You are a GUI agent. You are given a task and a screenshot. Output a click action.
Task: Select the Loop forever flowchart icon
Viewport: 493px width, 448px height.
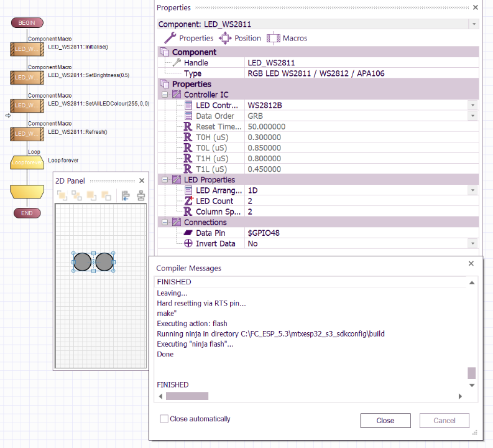coord(27,162)
